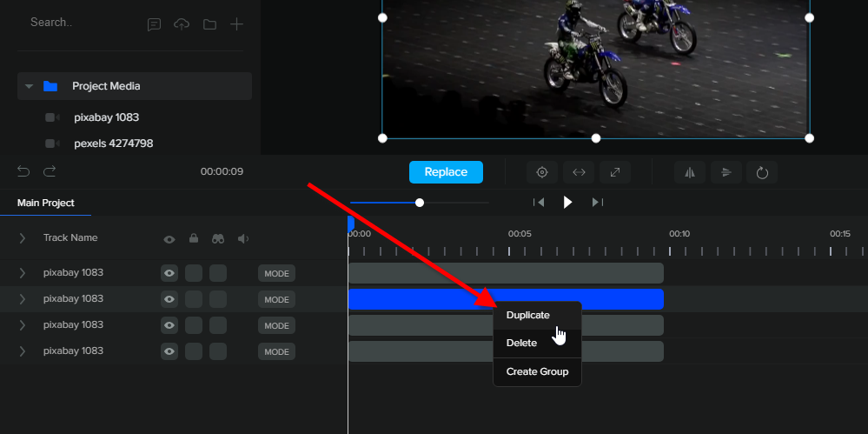Select the topmost gray clip on the timeline

pos(506,273)
